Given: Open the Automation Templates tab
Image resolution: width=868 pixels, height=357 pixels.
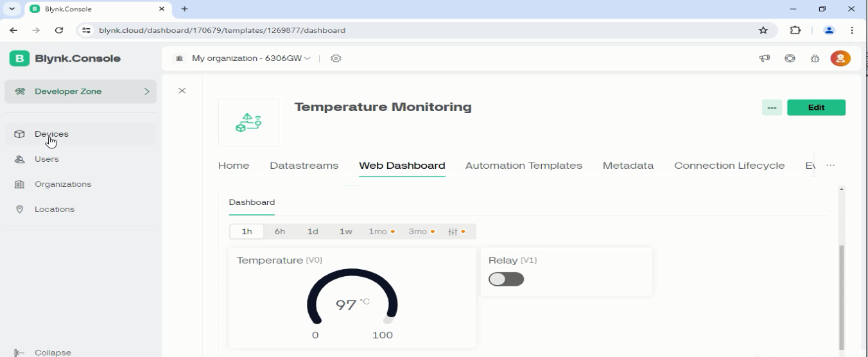Looking at the screenshot, I should [x=523, y=166].
